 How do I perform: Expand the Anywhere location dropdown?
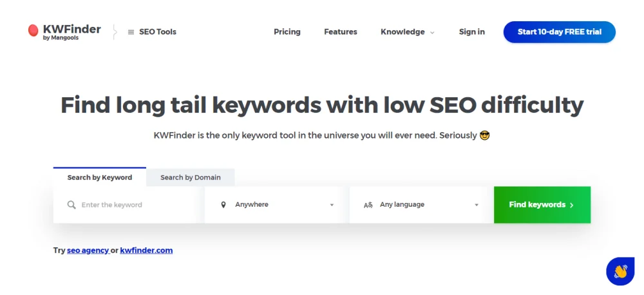coord(332,205)
